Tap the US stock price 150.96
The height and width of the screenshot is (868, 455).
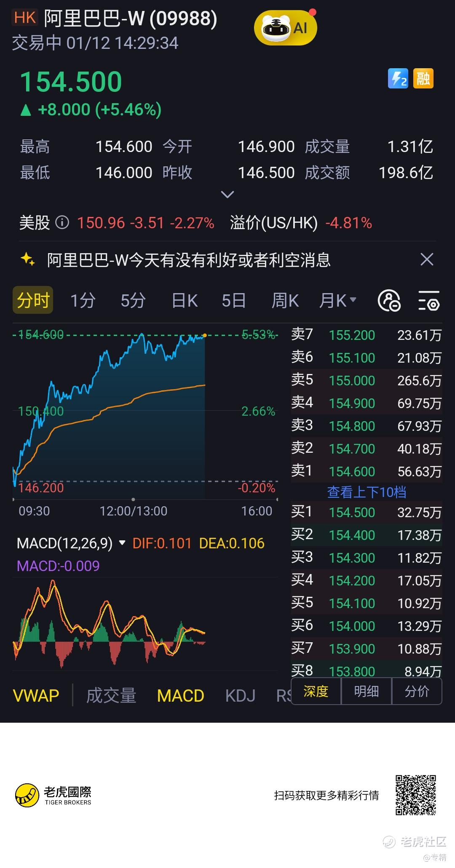pyautogui.click(x=101, y=223)
